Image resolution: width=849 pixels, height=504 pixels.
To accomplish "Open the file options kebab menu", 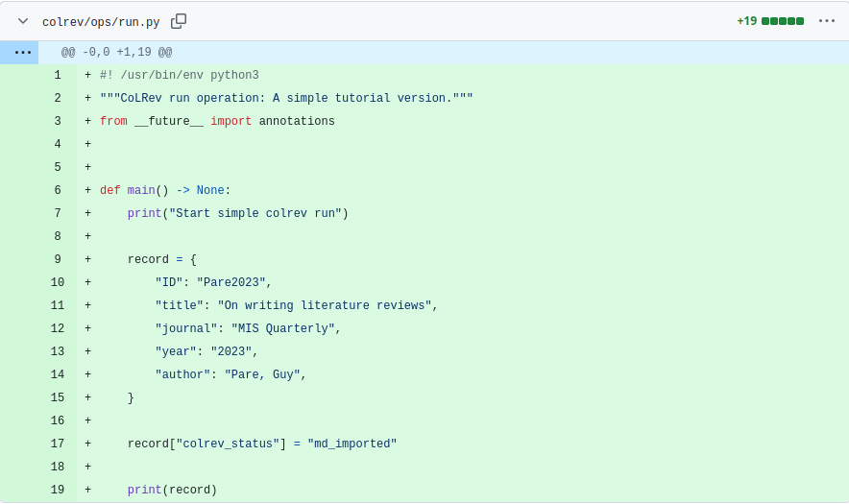I will pyautogui.click(x=826, y=21).
